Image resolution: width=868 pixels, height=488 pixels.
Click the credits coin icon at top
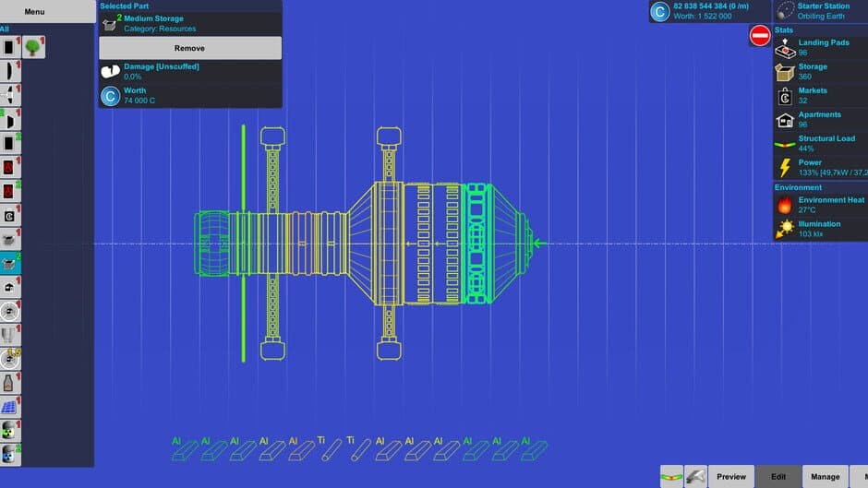coord(659,11)
